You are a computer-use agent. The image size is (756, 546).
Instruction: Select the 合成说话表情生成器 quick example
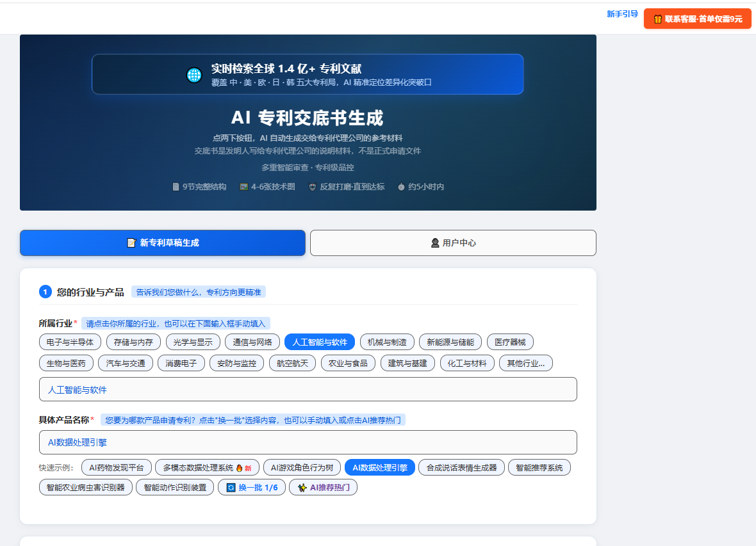pos(461,468)
